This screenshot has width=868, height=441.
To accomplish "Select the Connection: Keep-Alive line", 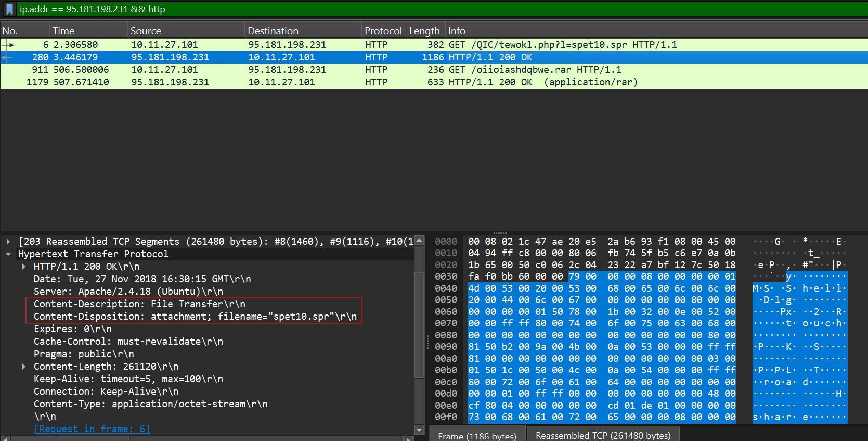I will 106,392.
